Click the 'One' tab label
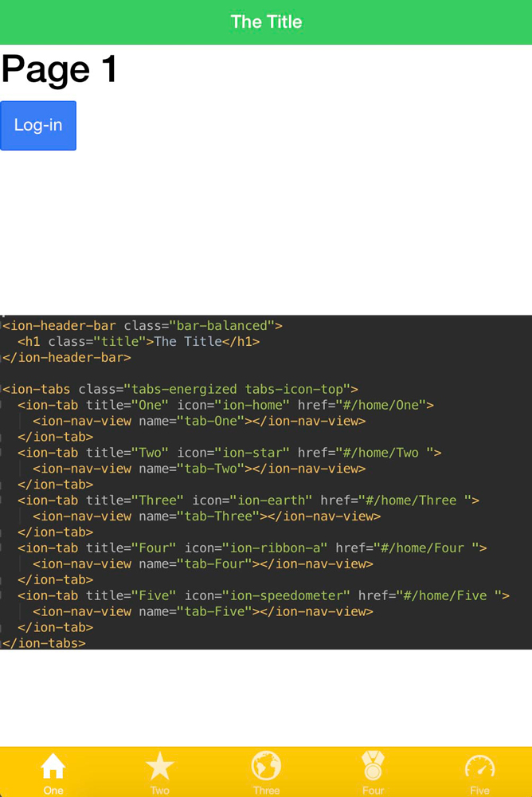This screenshot has height=797, width=532. pos(53,791)
